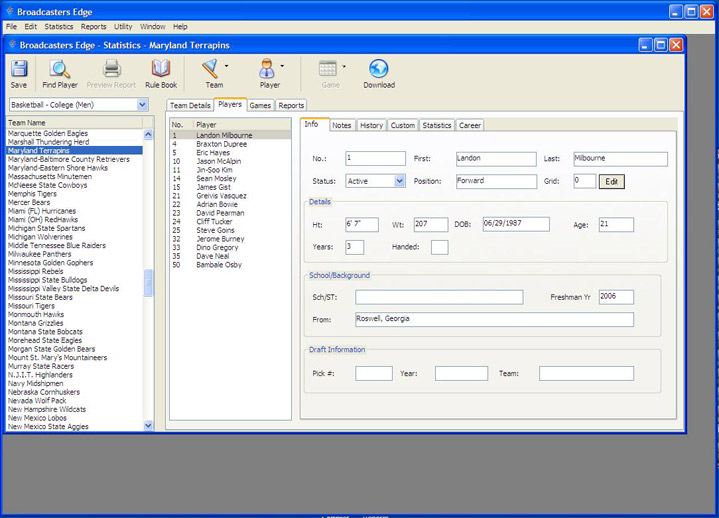The width and height of the screenshot is (719, 518).
Task: Click the Team pennant icon
Action: [210, 69]
